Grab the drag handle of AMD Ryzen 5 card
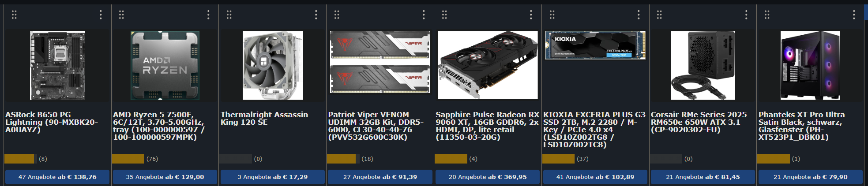 [121, 15]
